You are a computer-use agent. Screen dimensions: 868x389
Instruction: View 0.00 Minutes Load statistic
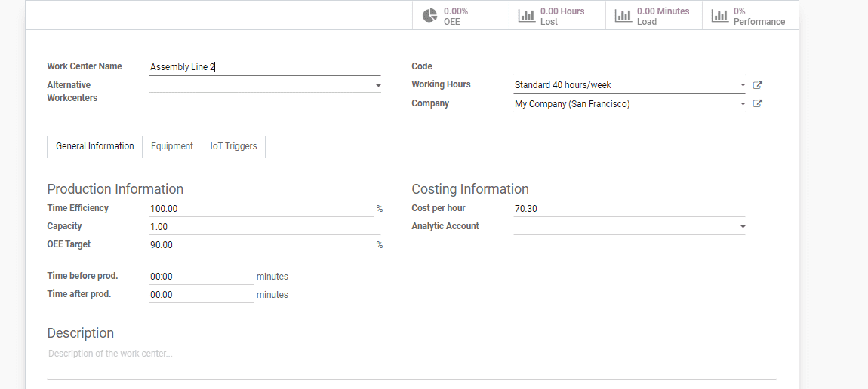[x=654, y=16]
